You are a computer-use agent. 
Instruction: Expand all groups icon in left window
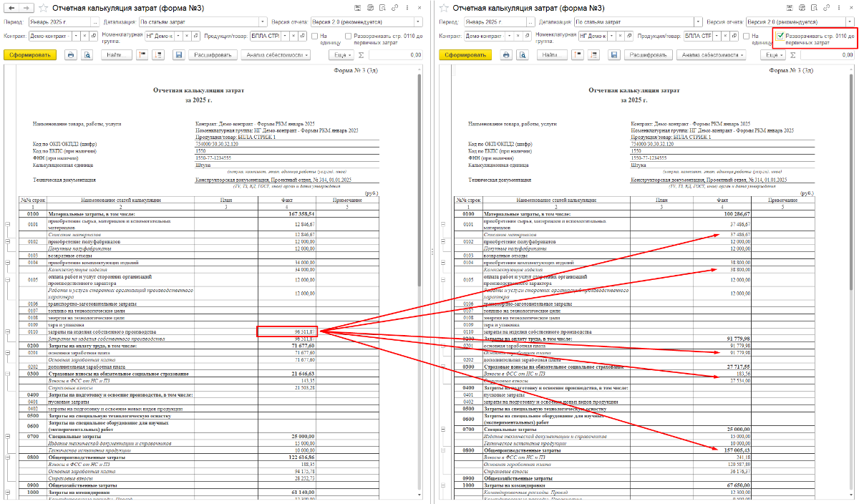pyautogui.click(x=160, y=54)
